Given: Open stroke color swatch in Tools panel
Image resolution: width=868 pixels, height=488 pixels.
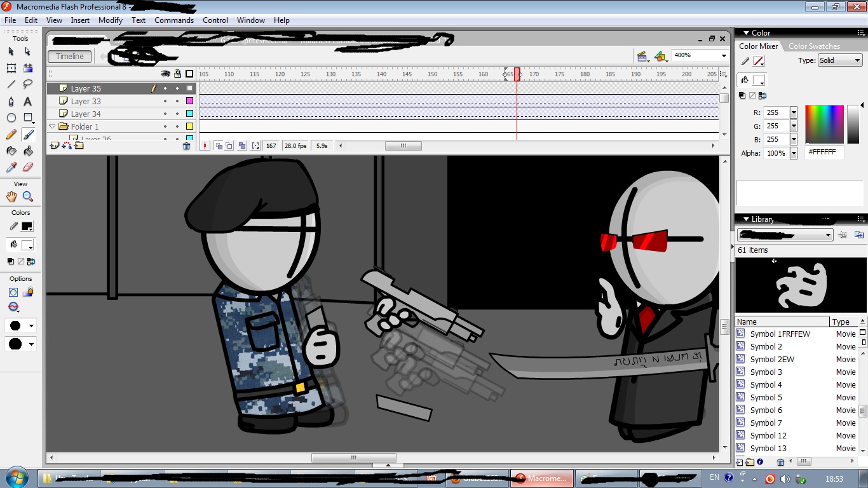Looking at the screenshot, I should pyautogui.click(x=27, y=226).
